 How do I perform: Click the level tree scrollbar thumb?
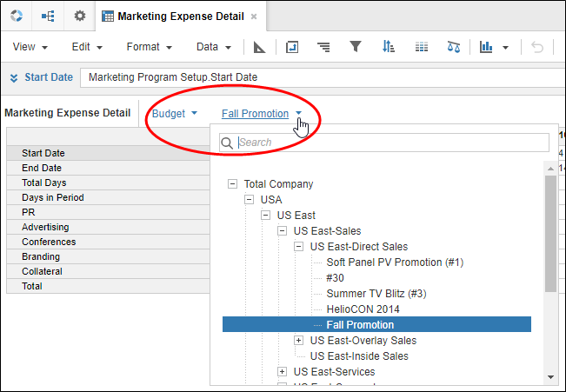[550, 234]
